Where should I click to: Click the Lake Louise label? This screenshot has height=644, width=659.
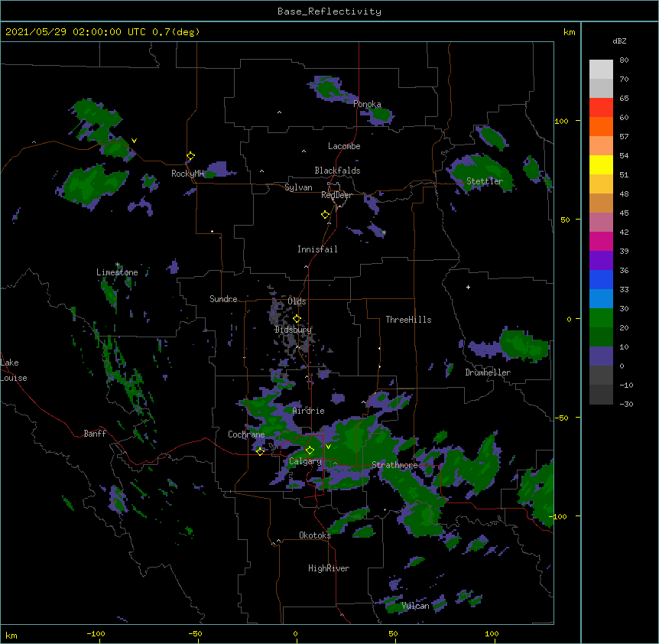pos(14,370)
